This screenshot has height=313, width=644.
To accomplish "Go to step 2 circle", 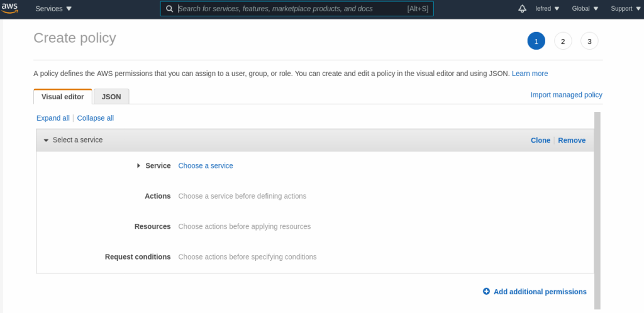I will [x=563, y=41].
